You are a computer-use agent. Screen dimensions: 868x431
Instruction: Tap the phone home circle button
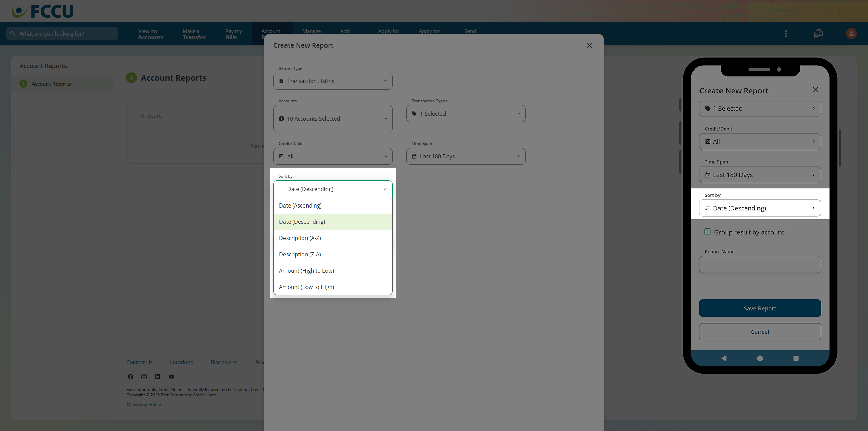(760, 358)
